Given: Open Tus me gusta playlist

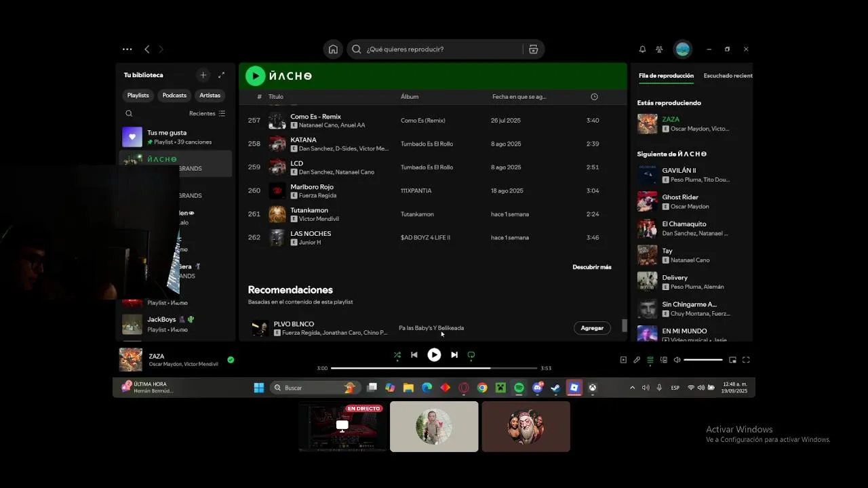Looking at the screenshot, I should (x=176, y=137).
